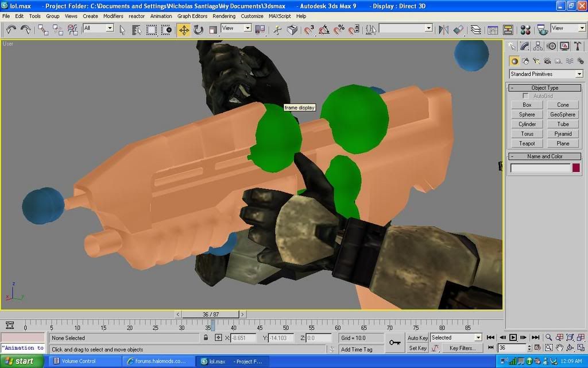Choose the Select Object arrow tool
Image resolution: width=588 pixels, height=368 pixels.
pos(122,30)
